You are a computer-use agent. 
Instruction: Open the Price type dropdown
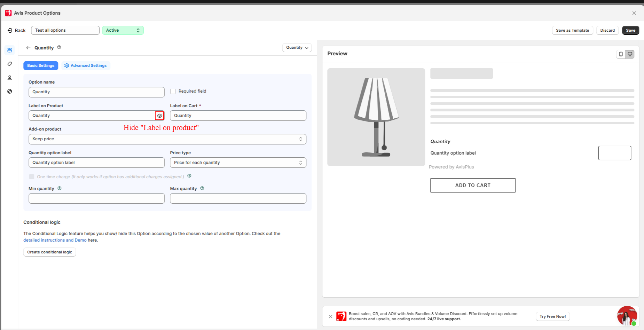(x=238, y=163)
